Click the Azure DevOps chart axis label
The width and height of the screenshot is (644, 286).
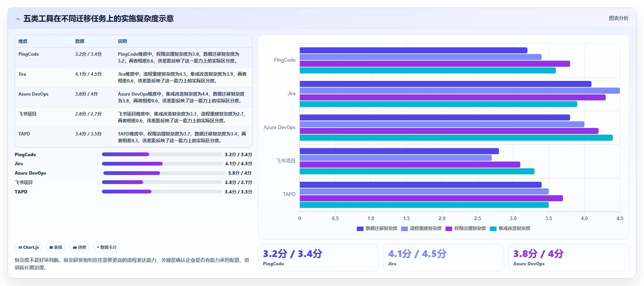click(x=280, y=128)
